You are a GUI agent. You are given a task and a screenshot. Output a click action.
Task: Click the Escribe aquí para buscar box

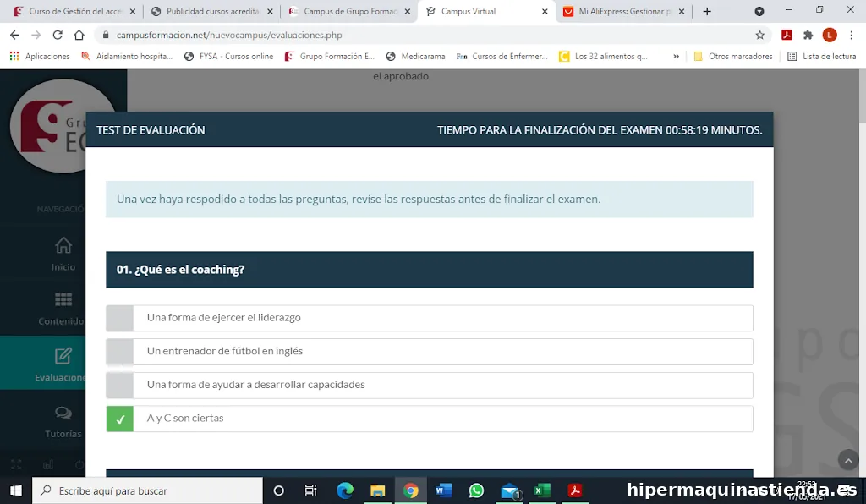click(147, 490)
